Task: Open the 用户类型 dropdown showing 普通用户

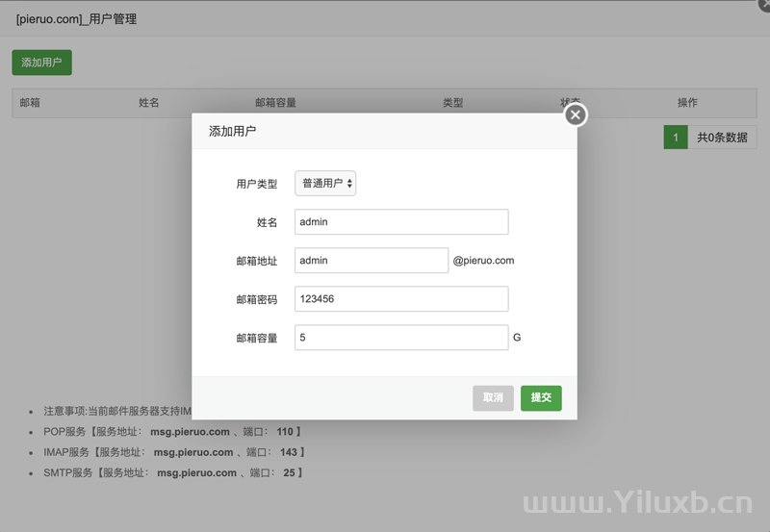Action: [325, 183]
